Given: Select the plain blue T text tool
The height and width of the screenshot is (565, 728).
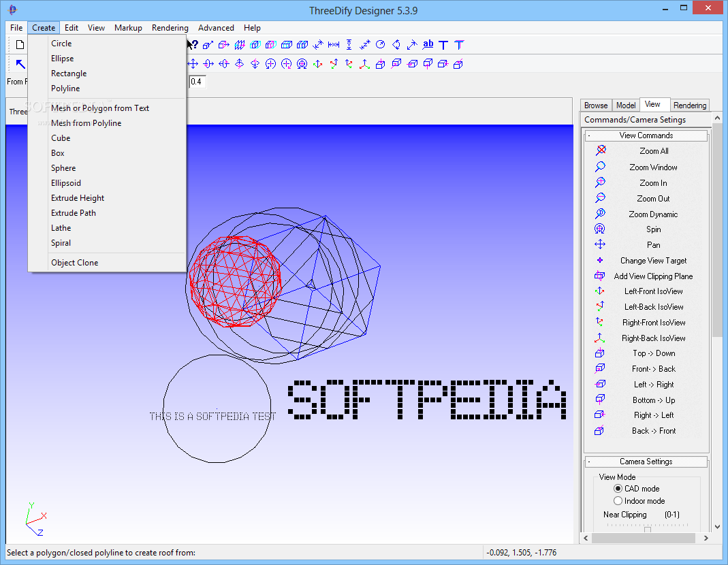Looking at the screenshot, I should (443, 45).
